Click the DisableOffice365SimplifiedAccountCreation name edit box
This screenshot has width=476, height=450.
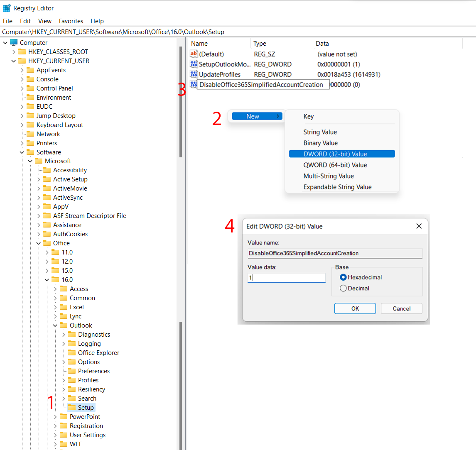pyautogui.click(x=263, y=85)
